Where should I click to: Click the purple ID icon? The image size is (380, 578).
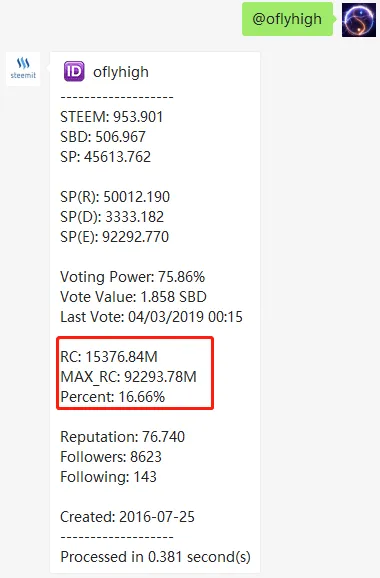coord(74,71)
